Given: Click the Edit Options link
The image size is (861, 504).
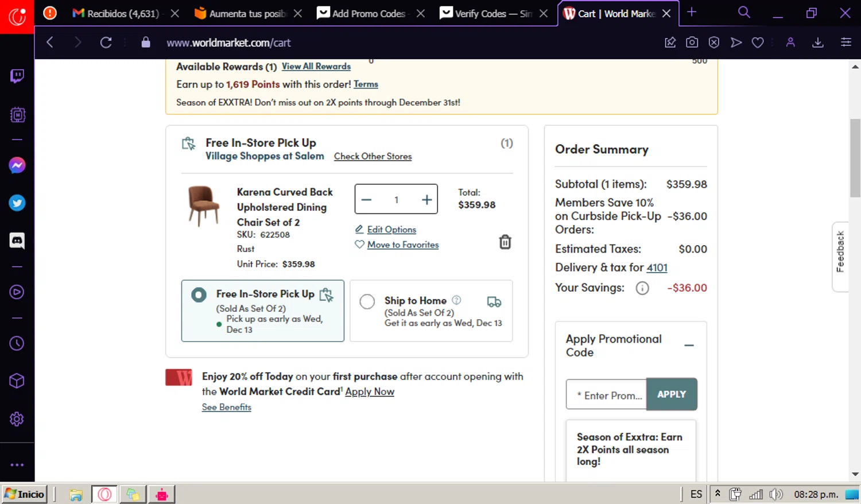Looking at the screenshot, I should (x=391, y=230).
